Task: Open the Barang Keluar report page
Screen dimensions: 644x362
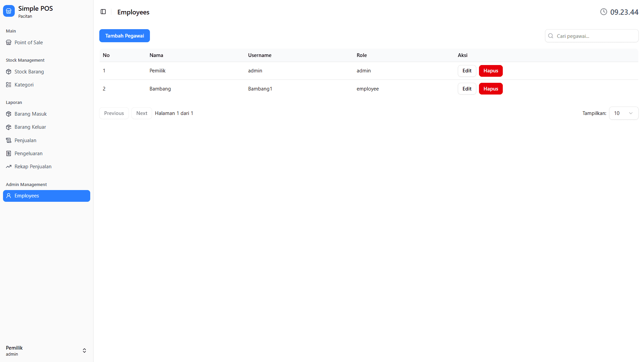Action: [x=30, y=127]
